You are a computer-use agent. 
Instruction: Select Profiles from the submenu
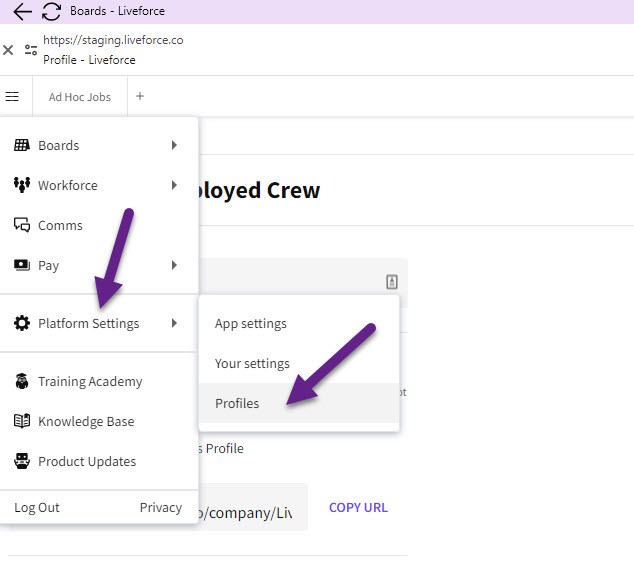click(237, 403)
